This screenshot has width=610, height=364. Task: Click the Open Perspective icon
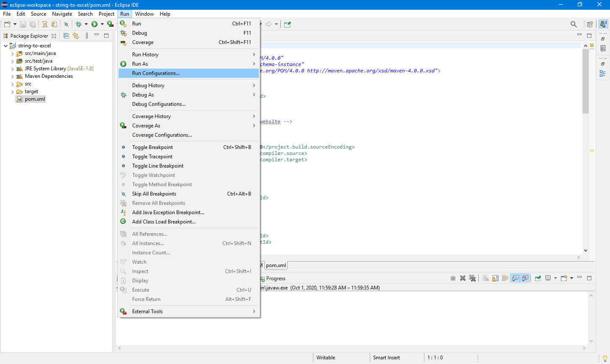[590, 24]
